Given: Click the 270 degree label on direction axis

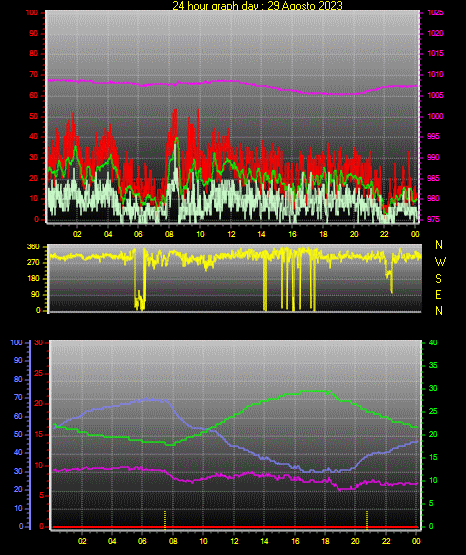Looking at the screenshot, I should pos(33,263).
